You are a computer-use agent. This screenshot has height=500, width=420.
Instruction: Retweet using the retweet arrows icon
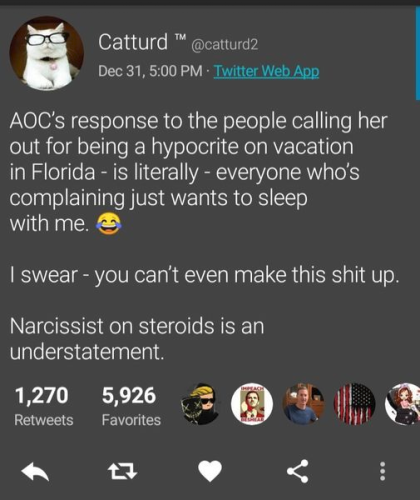pos(122,472)
